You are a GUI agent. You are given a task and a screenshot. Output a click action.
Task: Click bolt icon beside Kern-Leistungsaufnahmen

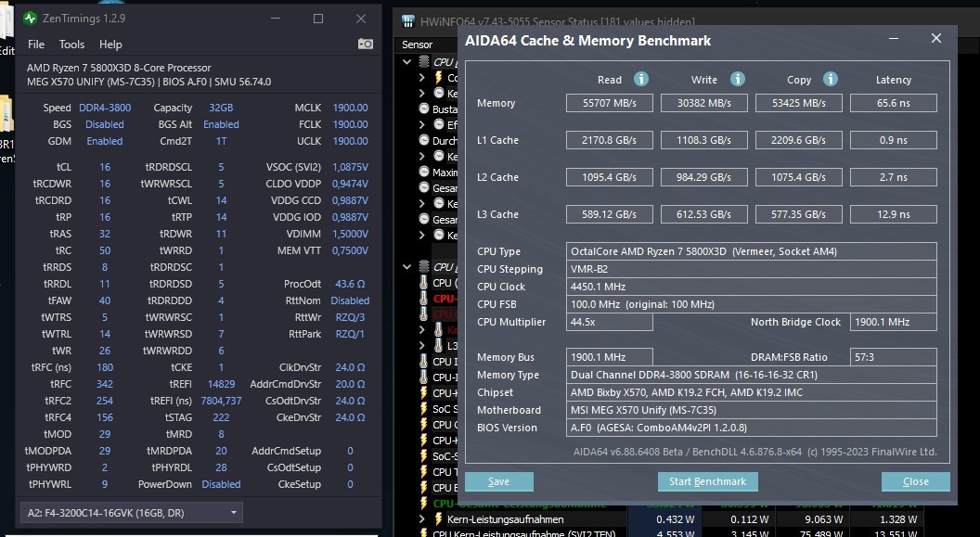(x=439, y=518)
